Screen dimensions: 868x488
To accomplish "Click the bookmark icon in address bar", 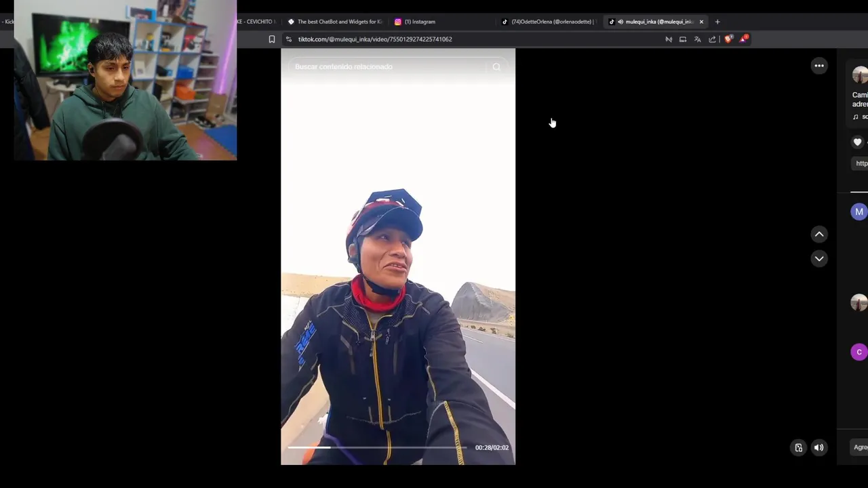I will point(272,39).
